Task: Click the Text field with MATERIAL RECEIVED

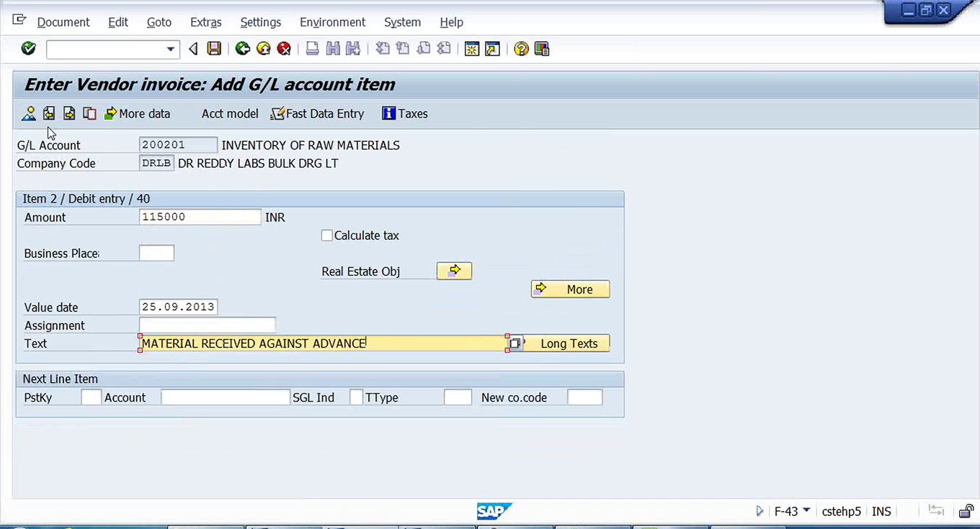Action: pyautogui.click(x=324, y=343)
